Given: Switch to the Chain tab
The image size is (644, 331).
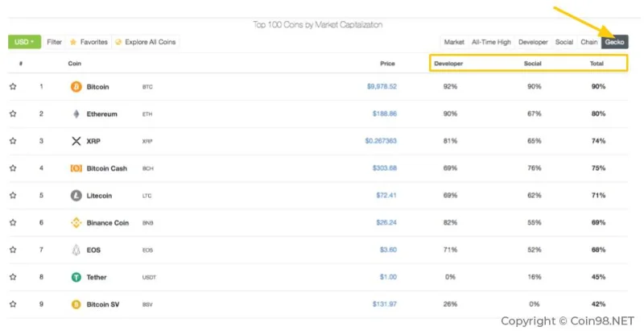Looking at the screenshot, I should pos(589,42).
